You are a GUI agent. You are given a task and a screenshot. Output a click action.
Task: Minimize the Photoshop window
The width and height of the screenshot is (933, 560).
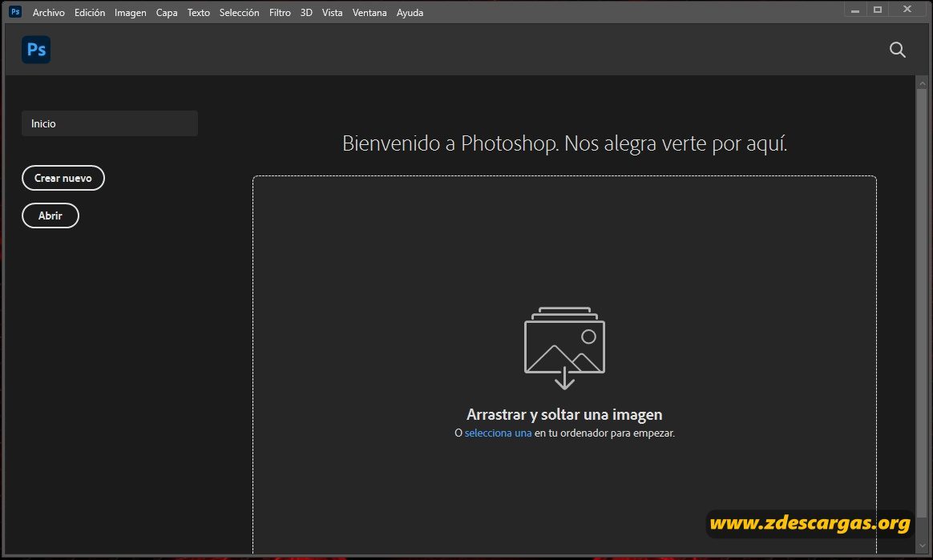[x=855, y=10]
